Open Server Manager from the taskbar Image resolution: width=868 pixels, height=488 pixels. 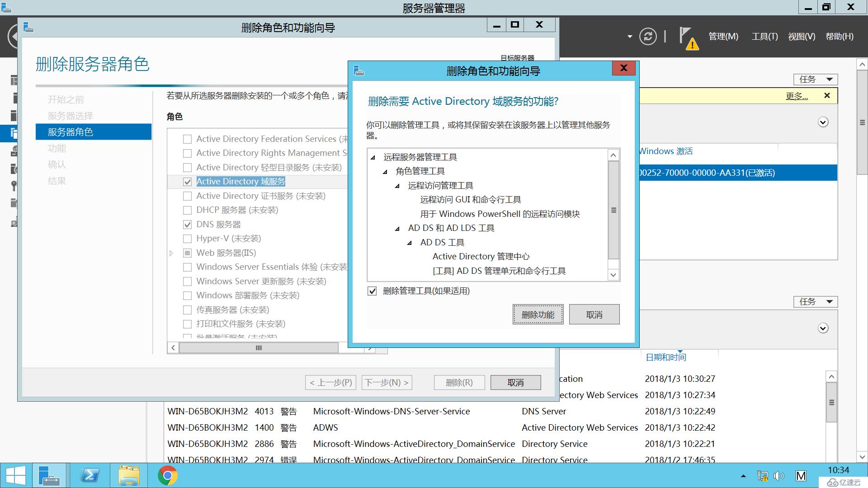49,476
